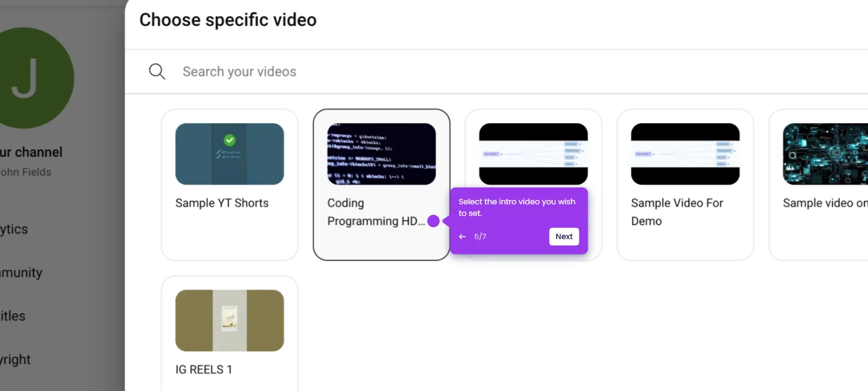Image resolution: width=868 pixels, height=391 pixels.
Task: Click the Next button in tooltip
Action: coord(564,236)
